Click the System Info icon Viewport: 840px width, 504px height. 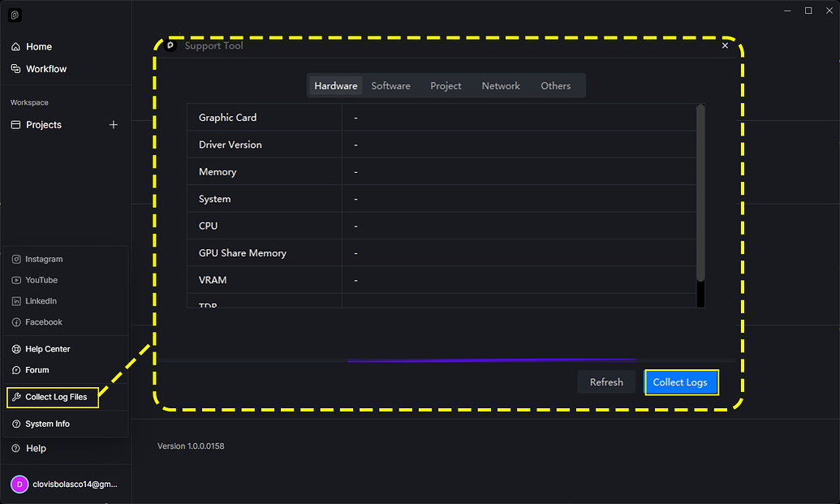(15, 424)
